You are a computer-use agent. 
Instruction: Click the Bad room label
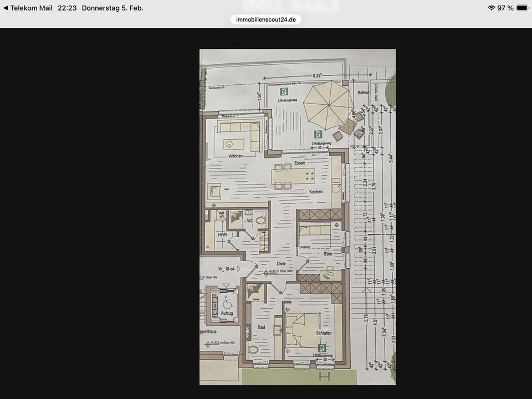pyautogui.click(x=261, y=328)
